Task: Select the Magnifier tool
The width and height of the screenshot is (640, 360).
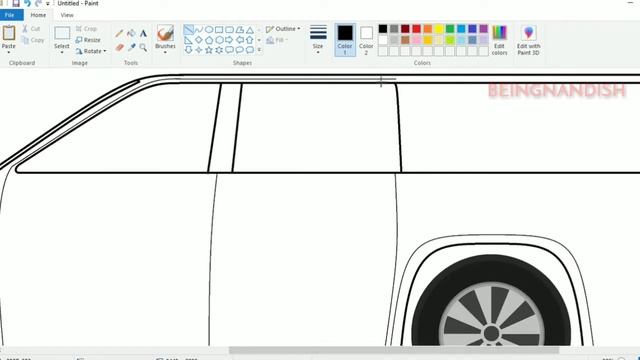Action: tap(143, 47)
